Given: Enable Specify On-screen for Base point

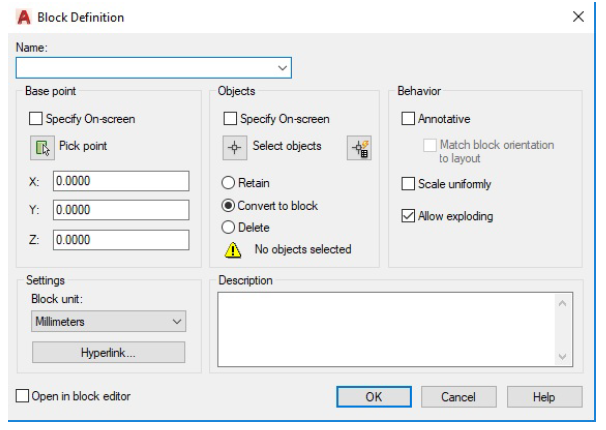Looking at the screenshot, I should coord(37,119).
